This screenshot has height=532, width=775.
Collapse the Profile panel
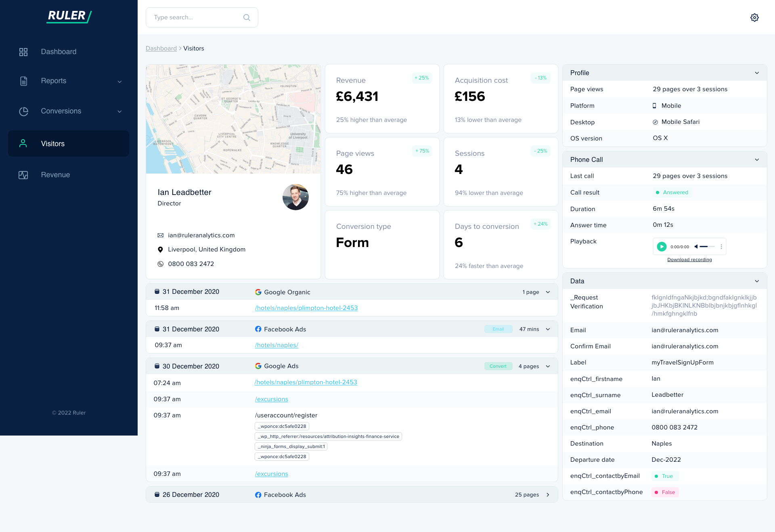coord(756,73)
